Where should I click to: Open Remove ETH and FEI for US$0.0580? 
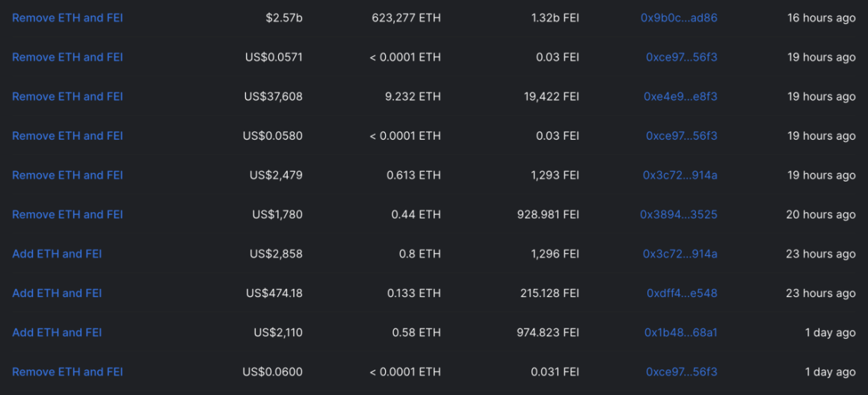tap(67, 136)
